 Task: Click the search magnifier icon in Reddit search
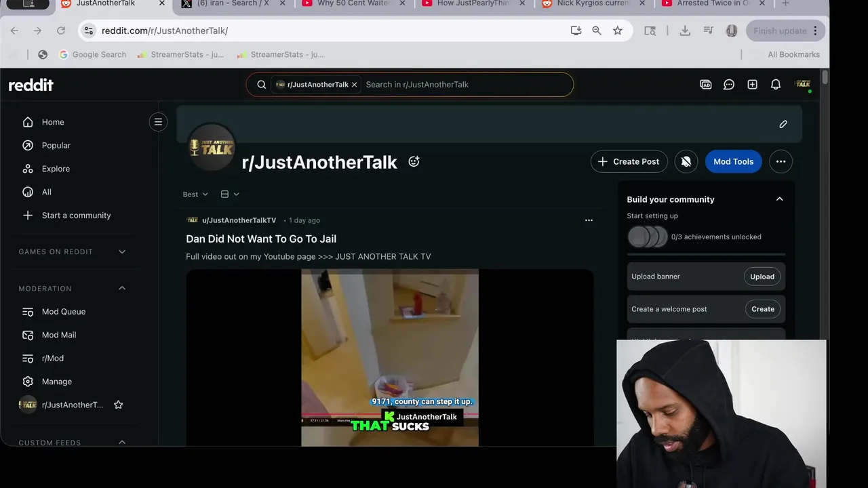[x=261, y=85]
